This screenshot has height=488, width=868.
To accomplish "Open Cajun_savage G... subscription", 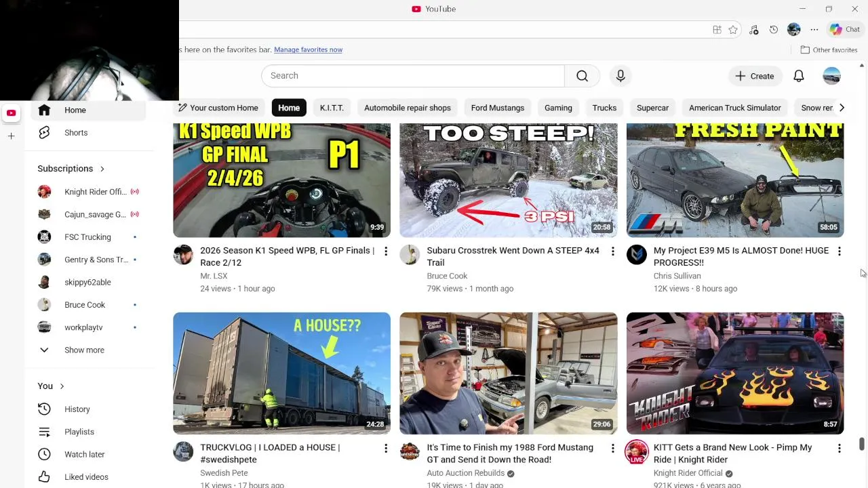I will click(88, 214).
